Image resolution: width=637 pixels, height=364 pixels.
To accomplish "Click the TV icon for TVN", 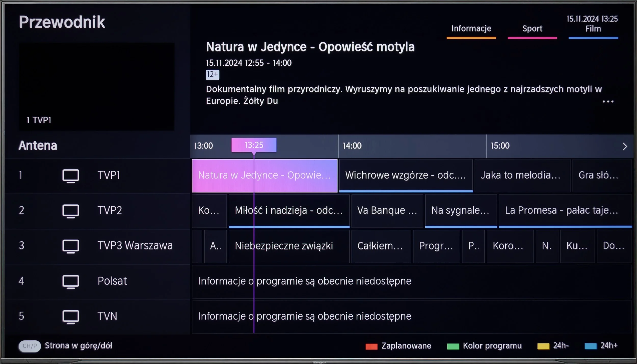I will 71,317.
